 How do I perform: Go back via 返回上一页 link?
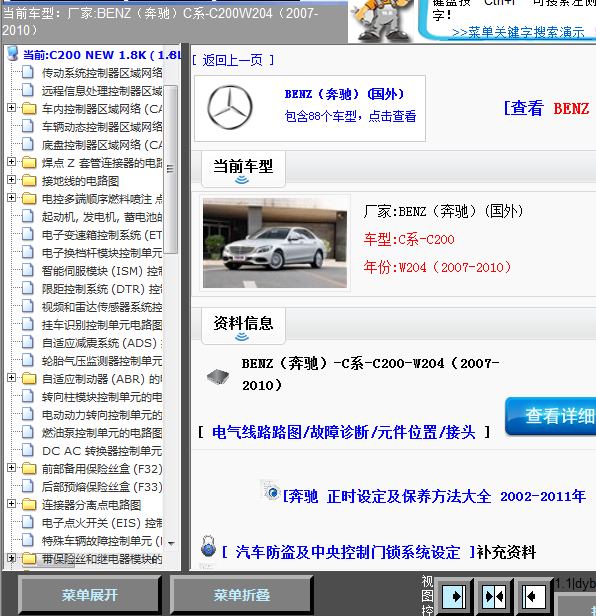point(233,60)
